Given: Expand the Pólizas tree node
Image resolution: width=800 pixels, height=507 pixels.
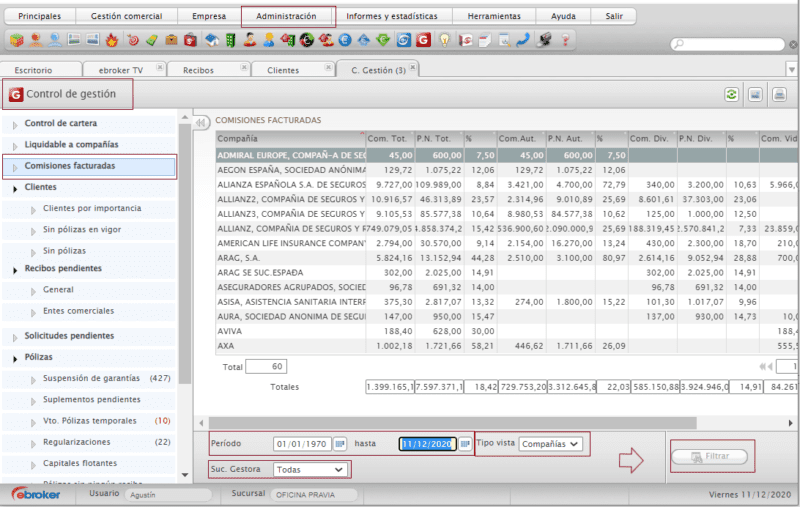Looking at the screenshot, I should pos(15,359).
